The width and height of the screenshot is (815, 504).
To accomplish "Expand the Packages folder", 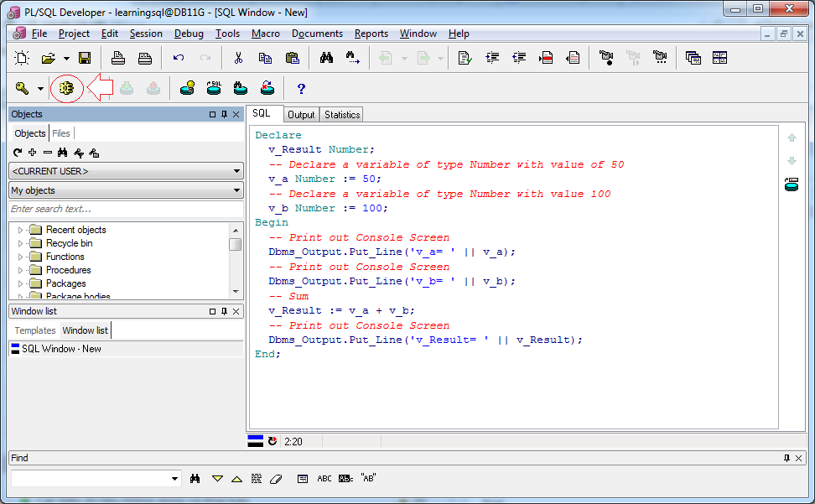I will point(20,283).
